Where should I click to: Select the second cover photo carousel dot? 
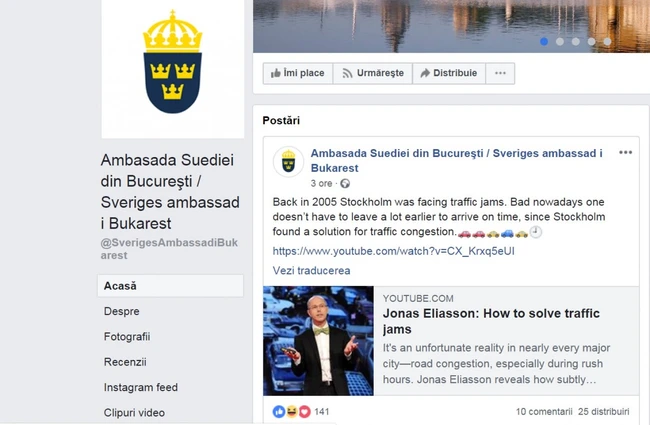[560, 41]
